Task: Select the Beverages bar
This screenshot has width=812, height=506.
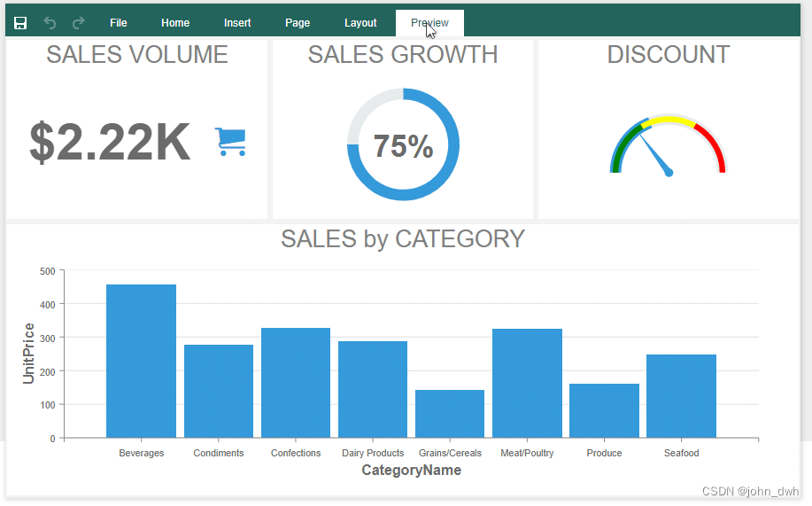Action: (x=142, y=361)
